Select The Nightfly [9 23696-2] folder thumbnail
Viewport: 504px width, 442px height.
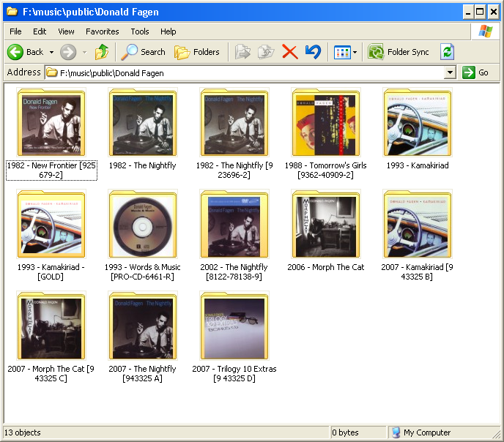click(x=234, y=122)
